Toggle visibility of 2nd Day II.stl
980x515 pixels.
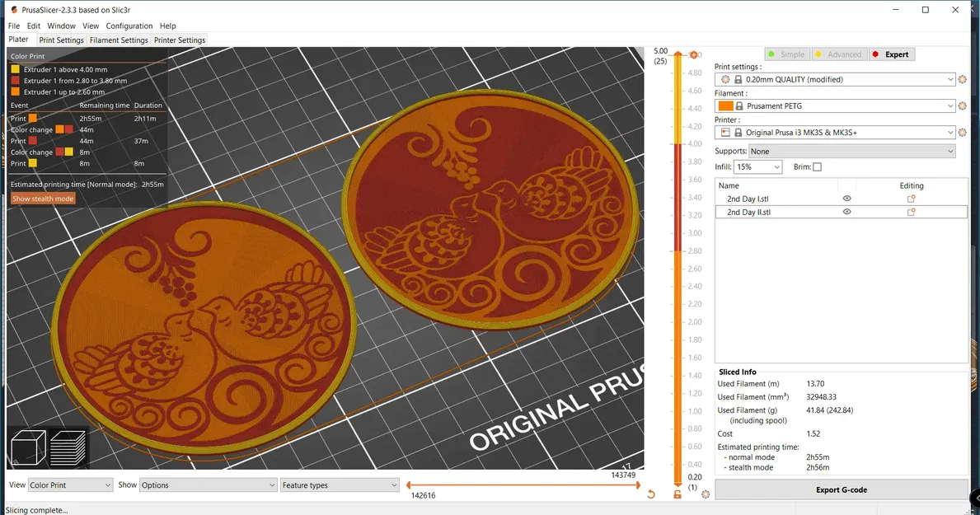(x=846, y=212)
